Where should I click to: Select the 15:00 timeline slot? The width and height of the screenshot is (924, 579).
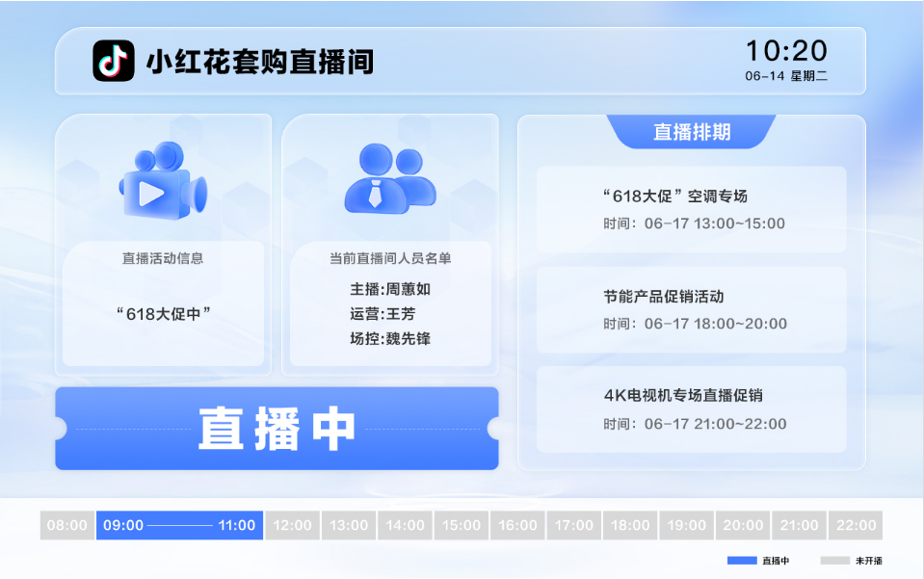tap(461, 525)
